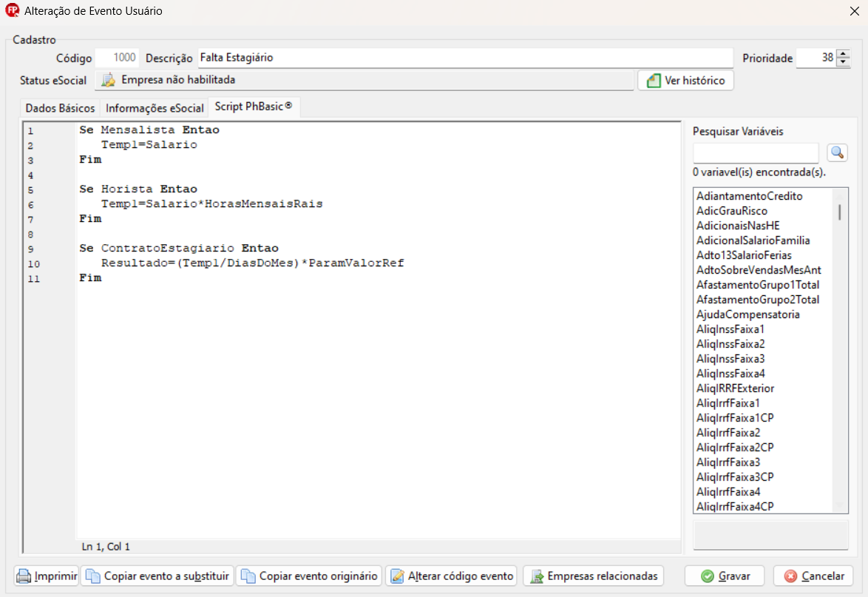The height and width of the screenshot is (597, 868).
Task: Click script line 'Temp1=Salario*HorasMensaisRais'
Action: [211, 203]
